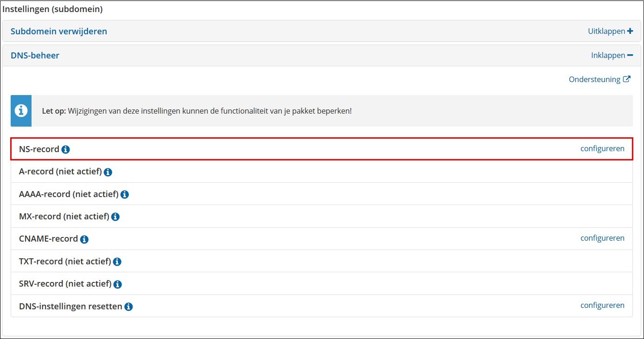Open configureren for the CNAME-record
644x339 pixels.
tap(602, 238)
